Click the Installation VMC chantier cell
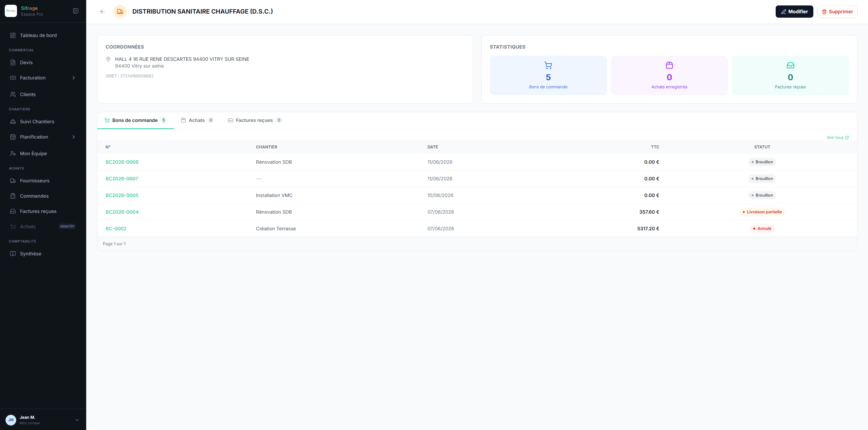 pyautogui.click(x=274, y=195)
